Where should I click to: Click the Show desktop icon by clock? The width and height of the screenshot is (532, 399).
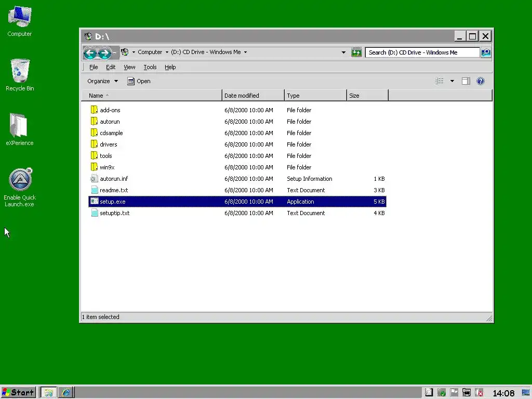pyautogui.click(x=526, y=393)
